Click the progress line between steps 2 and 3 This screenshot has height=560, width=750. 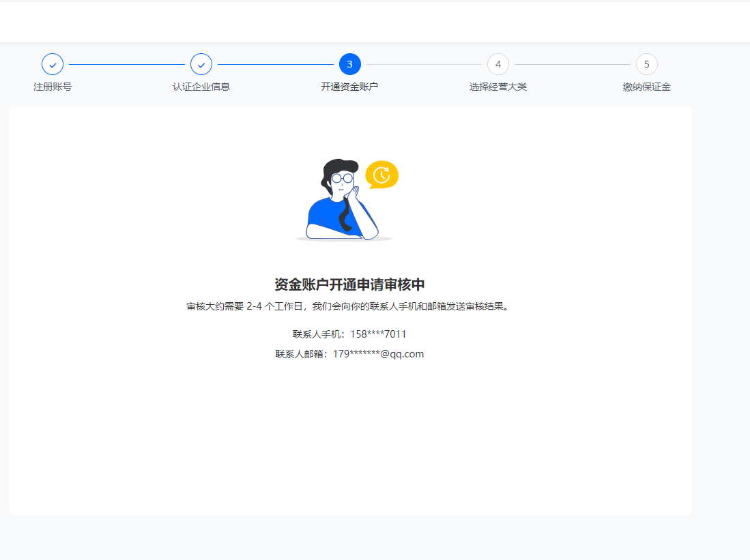275,64
